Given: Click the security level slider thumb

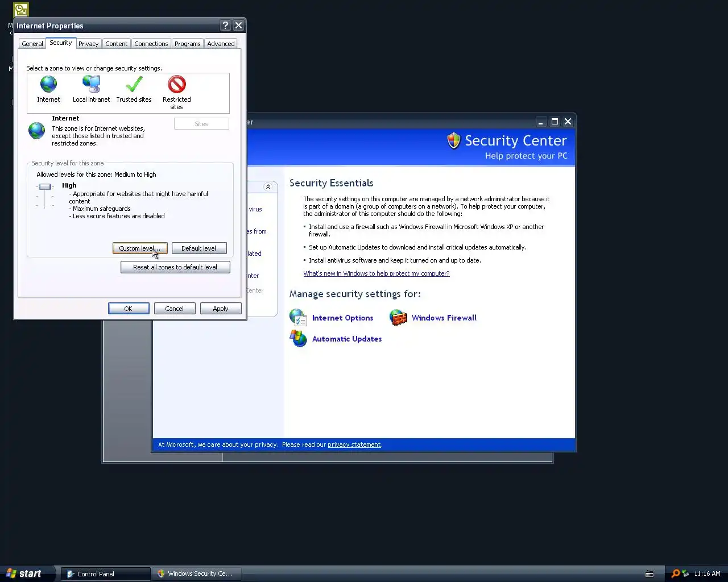Looking at the screenshot, I should coord(45,186).
